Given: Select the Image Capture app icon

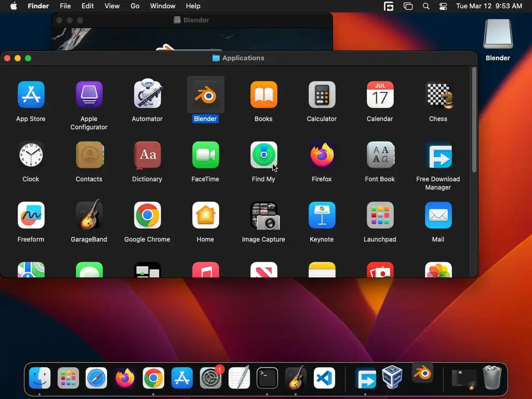Looking at the screenshot, I should point(265,216).
